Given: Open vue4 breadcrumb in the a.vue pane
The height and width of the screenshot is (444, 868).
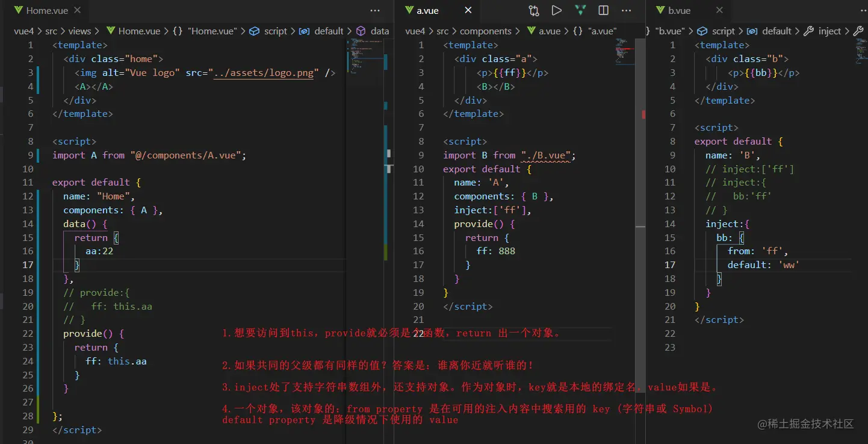Looking at the screenshot, I should click(x=415, y=31).
